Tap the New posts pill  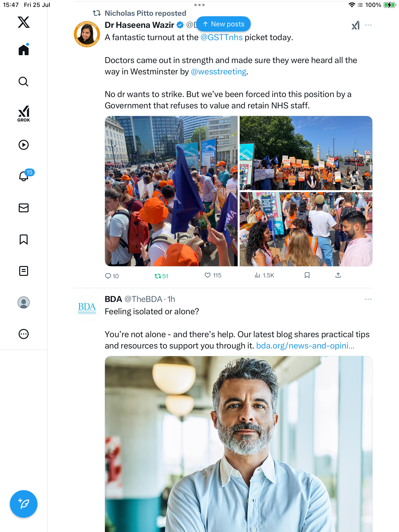(224, 24)
